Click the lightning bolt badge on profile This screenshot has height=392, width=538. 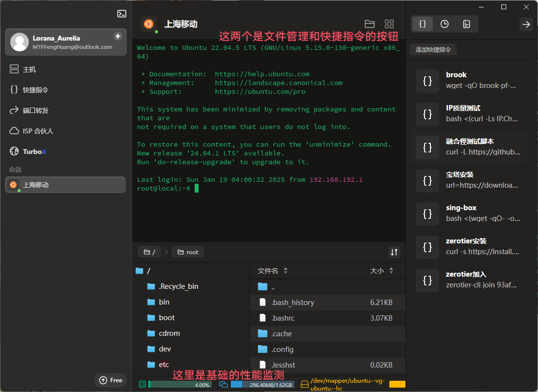(117, 36)
